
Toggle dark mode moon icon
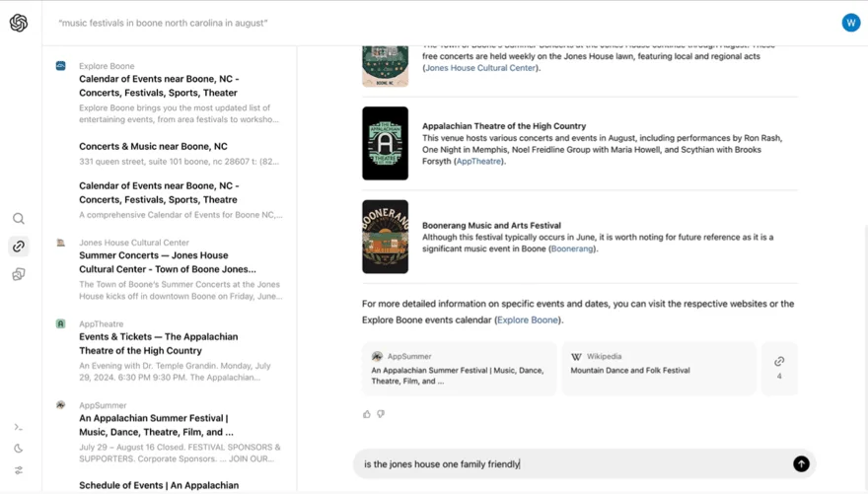click(19, 449)
